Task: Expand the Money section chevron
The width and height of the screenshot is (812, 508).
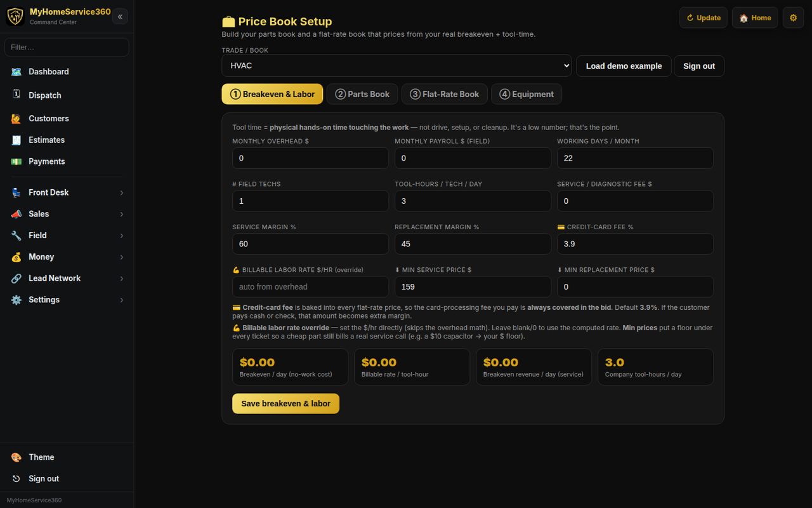Action: pyautogui.click(x=121, y=257)
